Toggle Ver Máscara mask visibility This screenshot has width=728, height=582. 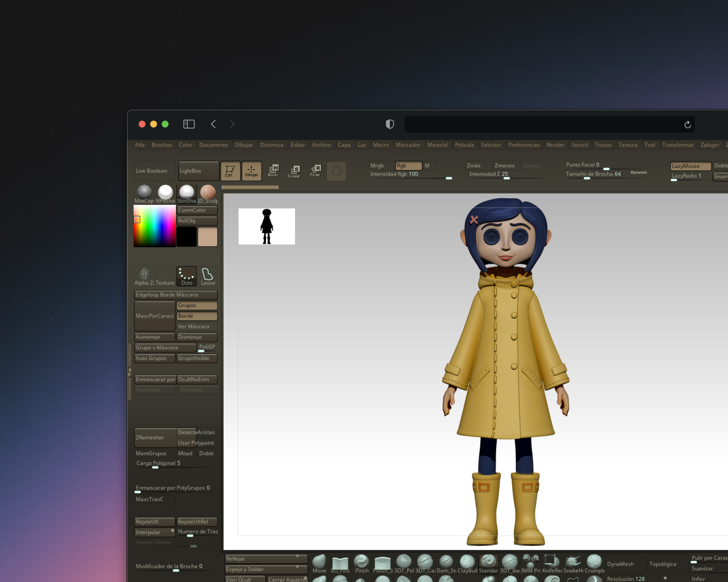tap(197, 326)
